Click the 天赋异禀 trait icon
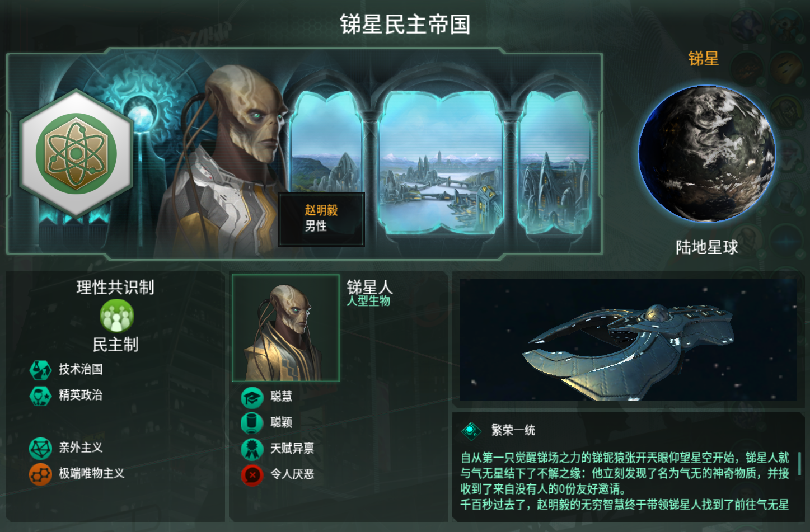This screenshot has width=810, height=532. click(x=252, y=449)
